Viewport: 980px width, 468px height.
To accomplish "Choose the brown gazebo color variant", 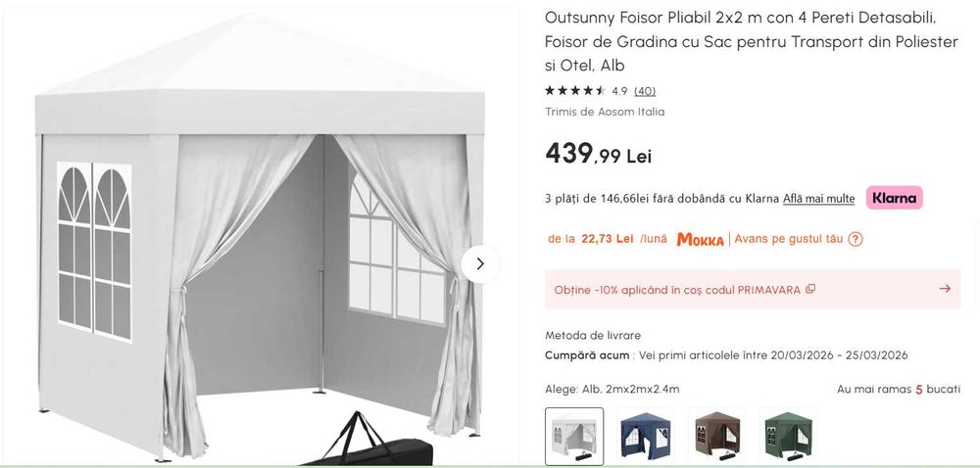I will tap(717, 436).
